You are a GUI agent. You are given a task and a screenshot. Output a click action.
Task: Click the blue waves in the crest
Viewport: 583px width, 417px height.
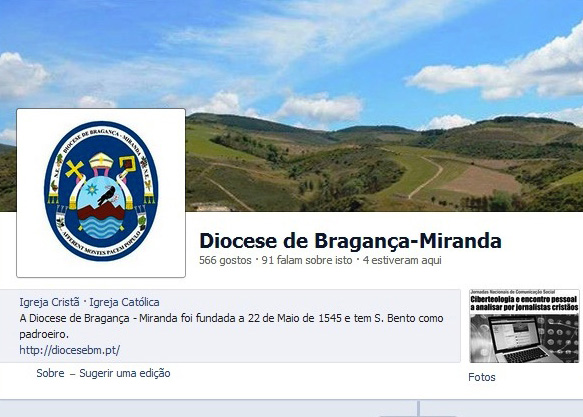(x=100, y=227)
